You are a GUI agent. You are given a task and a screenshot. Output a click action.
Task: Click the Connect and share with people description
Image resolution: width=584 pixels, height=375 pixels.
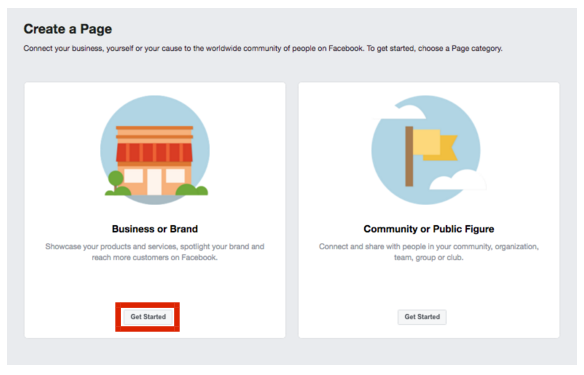(x=429, y=252)
